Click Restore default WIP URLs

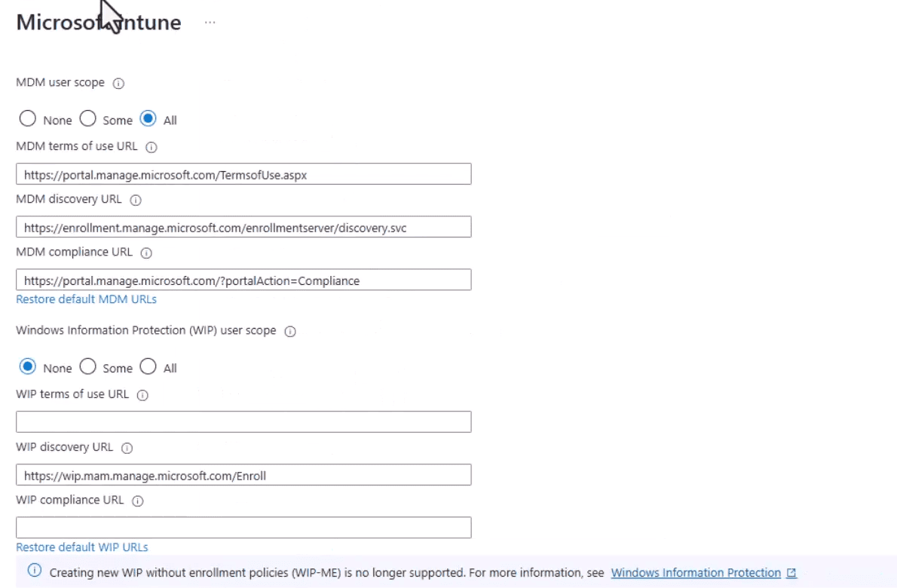pos(81,547)
